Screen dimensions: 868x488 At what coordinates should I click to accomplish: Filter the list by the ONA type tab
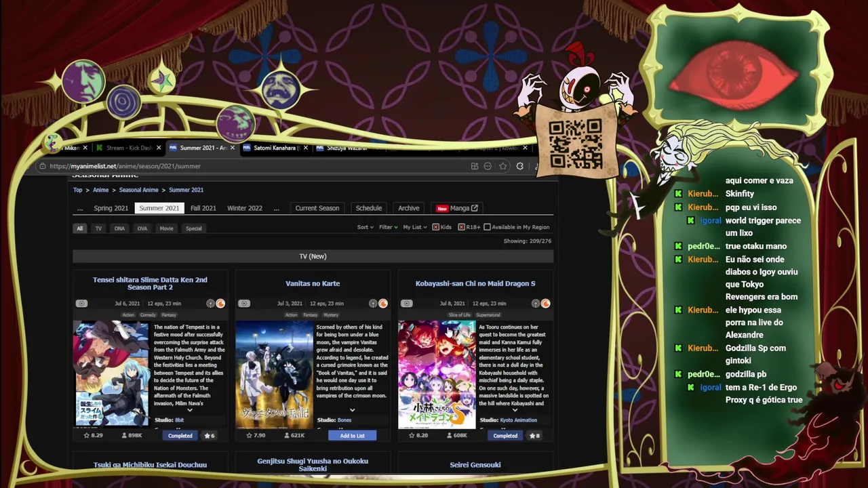pos(119,228)
